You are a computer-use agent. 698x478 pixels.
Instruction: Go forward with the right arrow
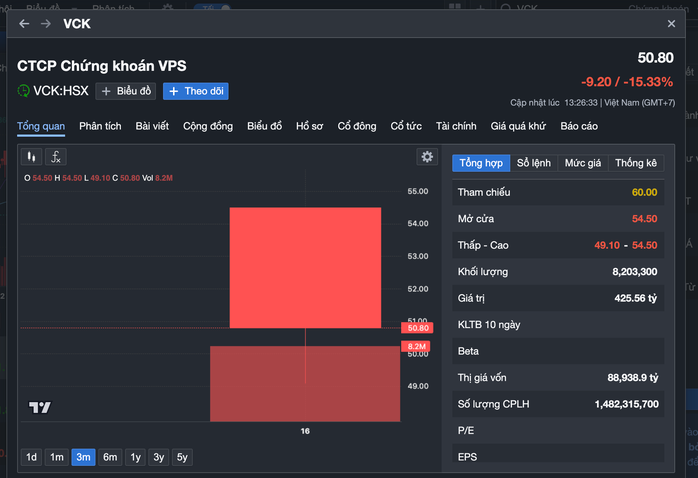tap(46, 23)
